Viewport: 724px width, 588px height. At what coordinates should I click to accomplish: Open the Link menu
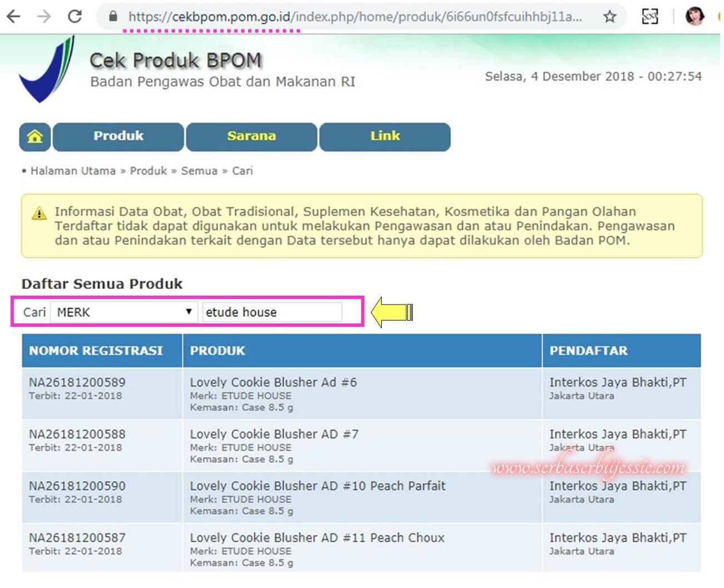(385, 137)
